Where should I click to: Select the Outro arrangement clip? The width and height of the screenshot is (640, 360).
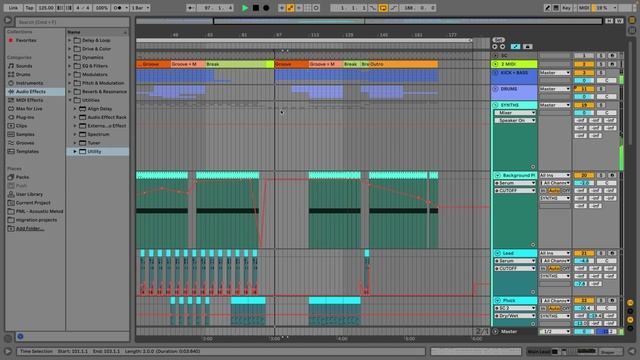pyautogui.click(x=403, y=64)
